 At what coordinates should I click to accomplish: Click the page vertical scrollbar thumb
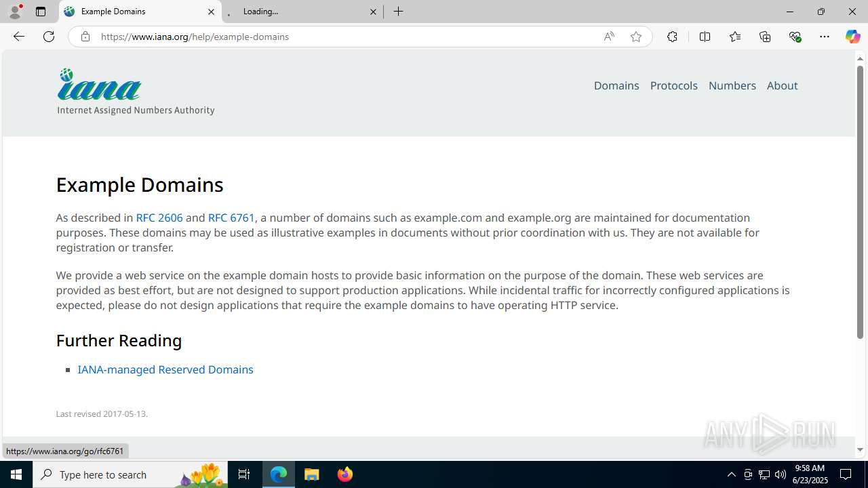click(860, 202)
